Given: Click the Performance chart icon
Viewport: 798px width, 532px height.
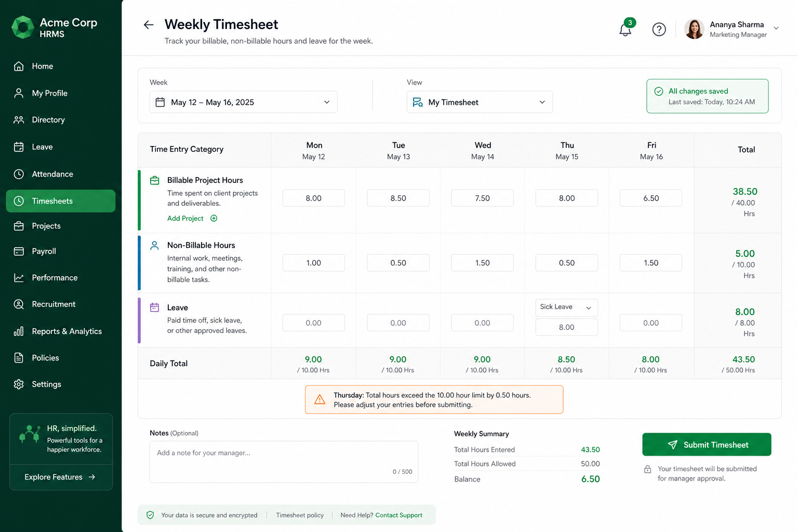Looking at the screenshot, I should tap(19, 277).
